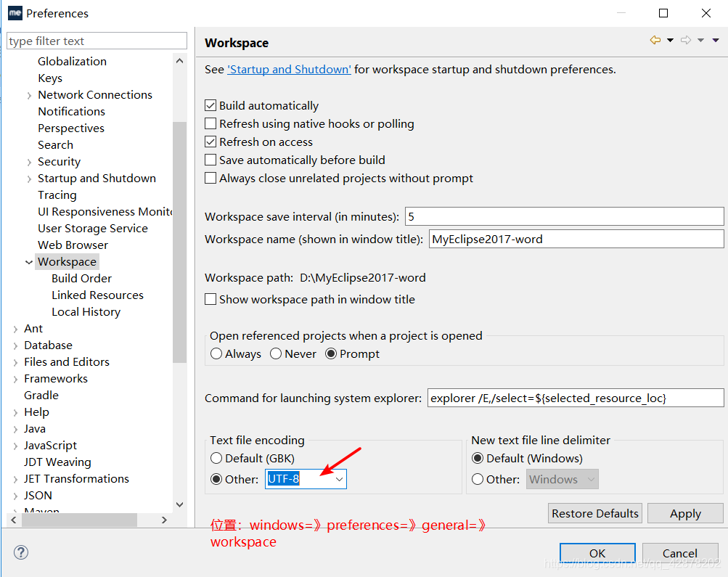
Task: Confirm with the OK button
Action: pos(597,553)
